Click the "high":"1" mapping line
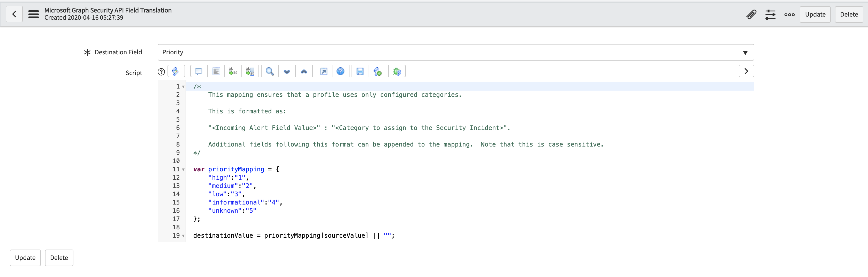 pos(228,178)
